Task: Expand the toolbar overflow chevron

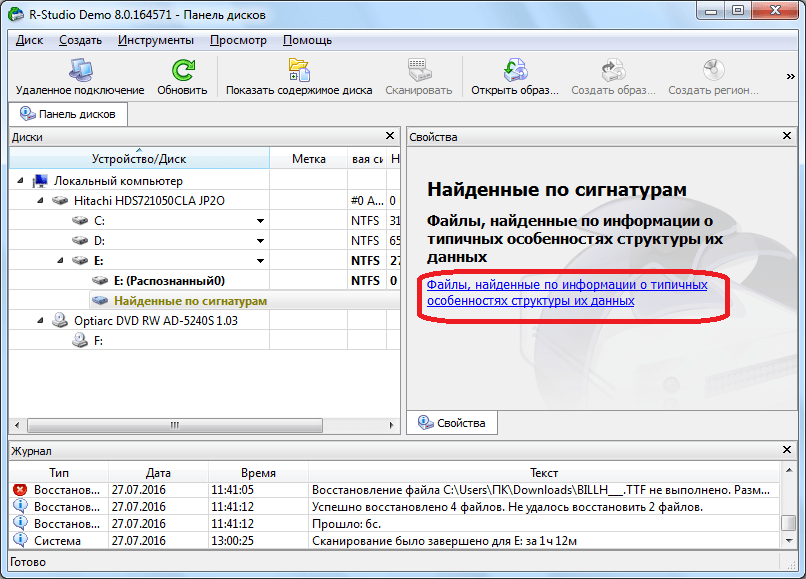Action: 791,75
